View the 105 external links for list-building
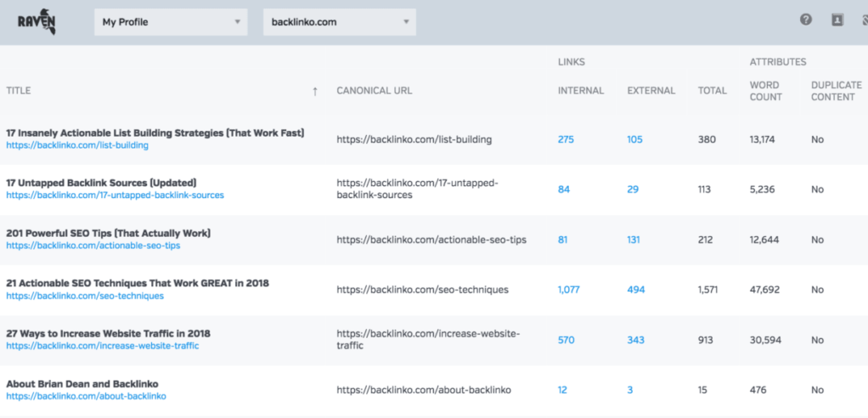This screenshot has width=868, height=418. click(x=635, y=139)
